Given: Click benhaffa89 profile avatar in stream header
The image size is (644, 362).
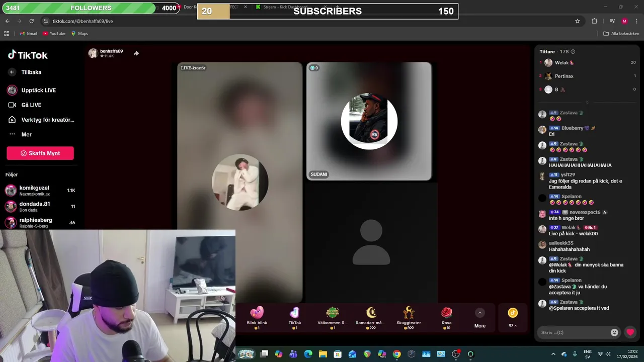Looking at the screenshot, I should point(93,53).
